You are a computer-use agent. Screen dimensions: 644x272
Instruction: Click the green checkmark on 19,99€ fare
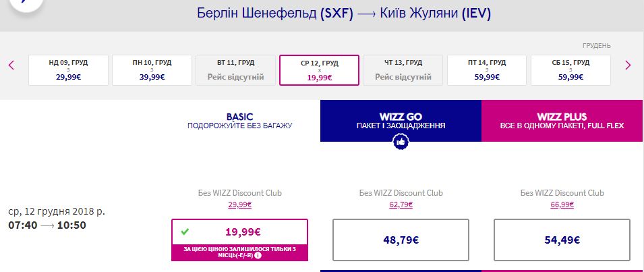pyautogui.click(x=185, y=232)
